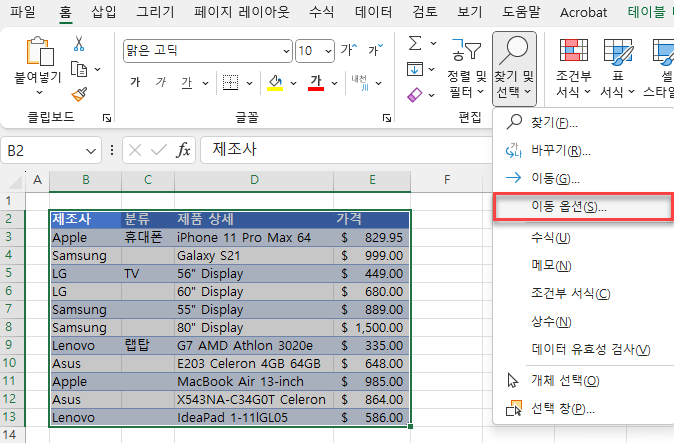Expand borders dropdown arrow
The image size is (674, 443).
(x=249, y=83)
